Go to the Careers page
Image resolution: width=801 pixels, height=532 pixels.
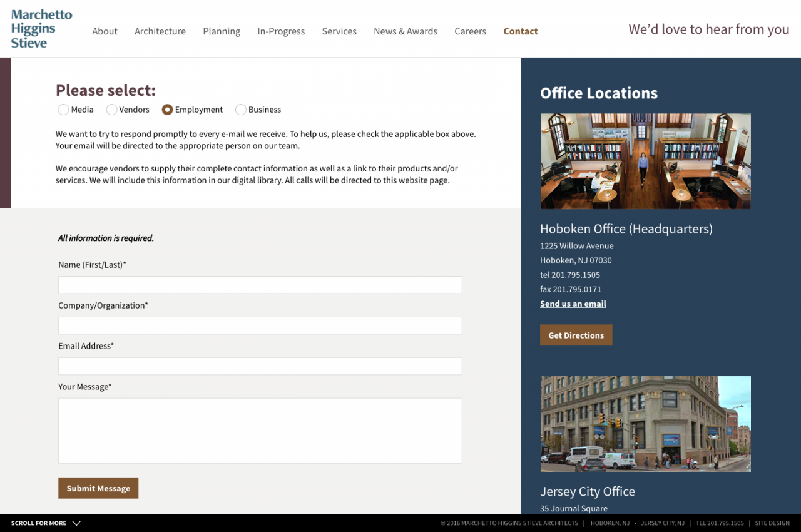pos(471,31)
